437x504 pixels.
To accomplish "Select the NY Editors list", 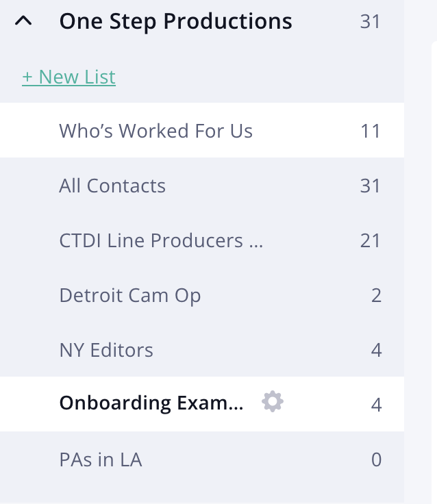I will click(x=202, y=349).
